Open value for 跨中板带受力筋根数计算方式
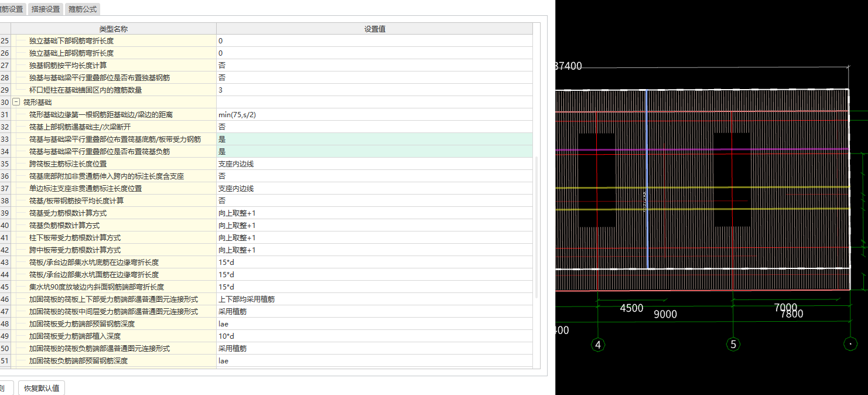Image resolution: width=868 pixels, height=395 pixels. (x=375, y=250)
